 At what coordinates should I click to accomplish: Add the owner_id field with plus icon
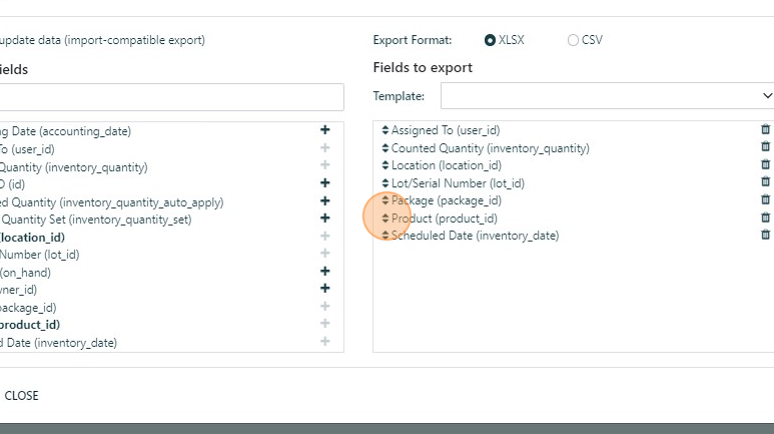point(324,289)
